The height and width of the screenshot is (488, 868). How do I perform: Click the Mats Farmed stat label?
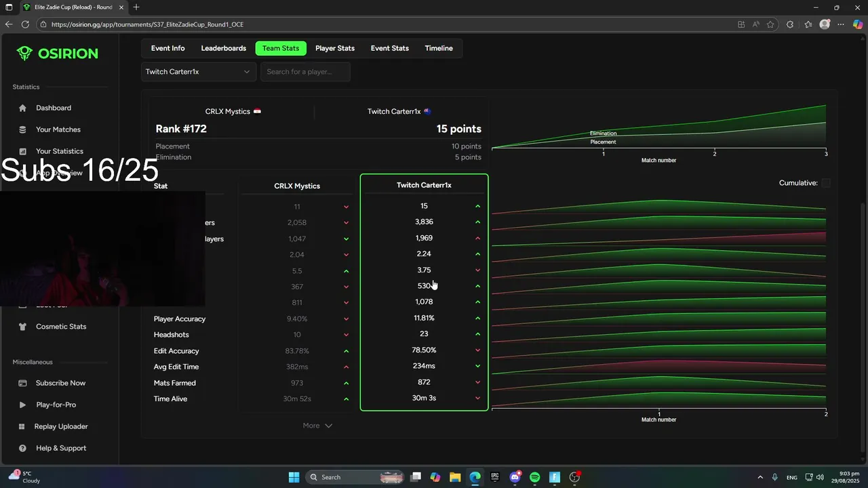pyautogui.click(x=175, y=383)
